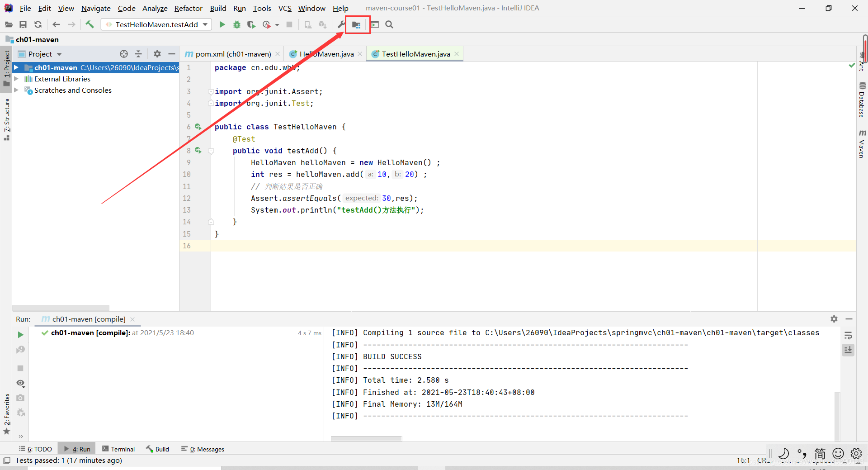This screenshot has width=868, height=470.
Task: Click the Search Everywhere magnifier icon
Action: pyautogui.click(x=389, y=24)
